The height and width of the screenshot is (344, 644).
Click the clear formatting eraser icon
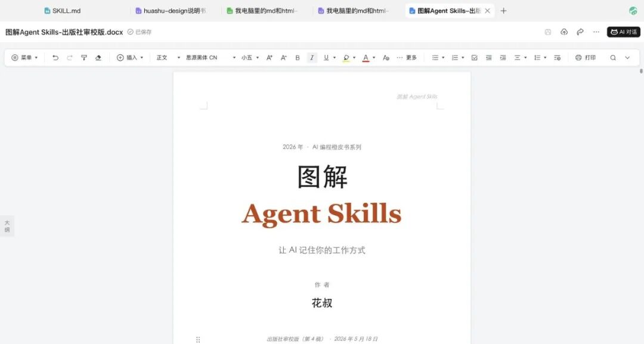(x=98, y=58)
